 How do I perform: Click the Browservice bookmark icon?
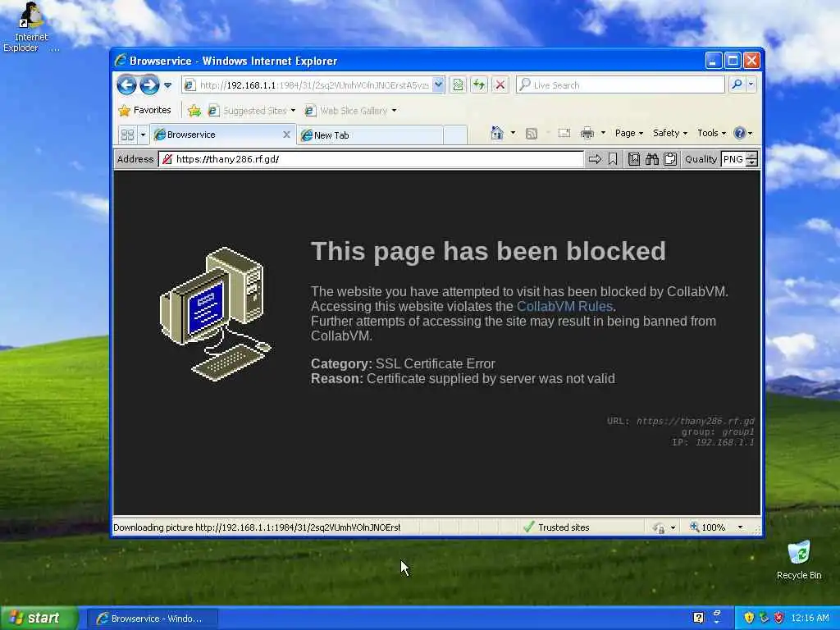(613, 159)
